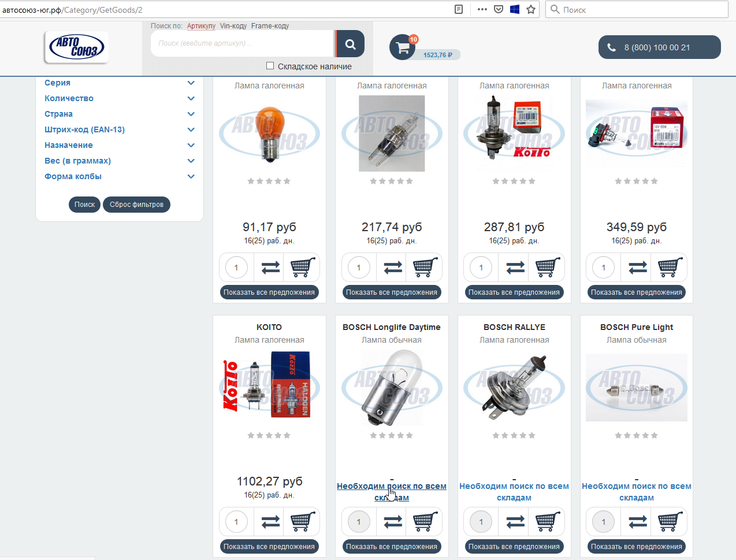Add the 91,17 руб lamp to cart

coord(303,268)
